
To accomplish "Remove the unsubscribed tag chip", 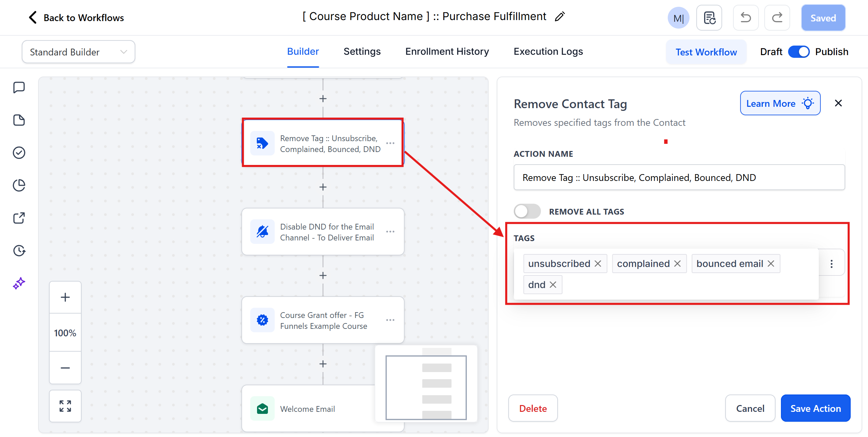I will 598,264.
